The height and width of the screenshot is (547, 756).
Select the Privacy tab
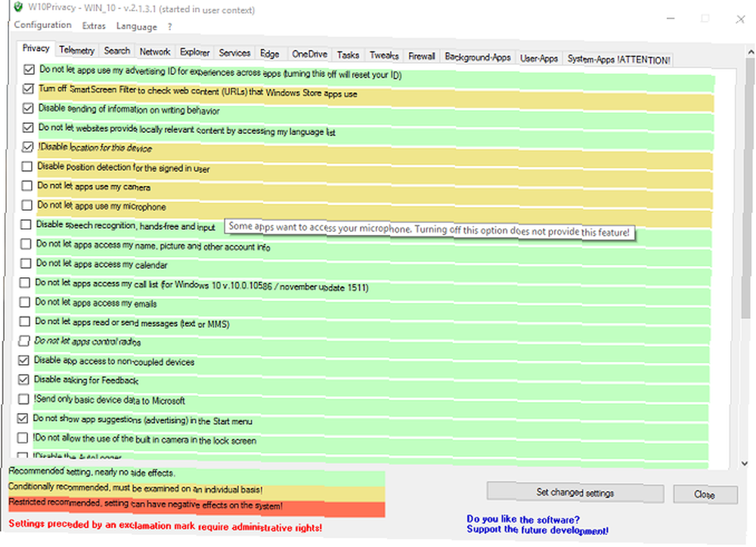36,48
